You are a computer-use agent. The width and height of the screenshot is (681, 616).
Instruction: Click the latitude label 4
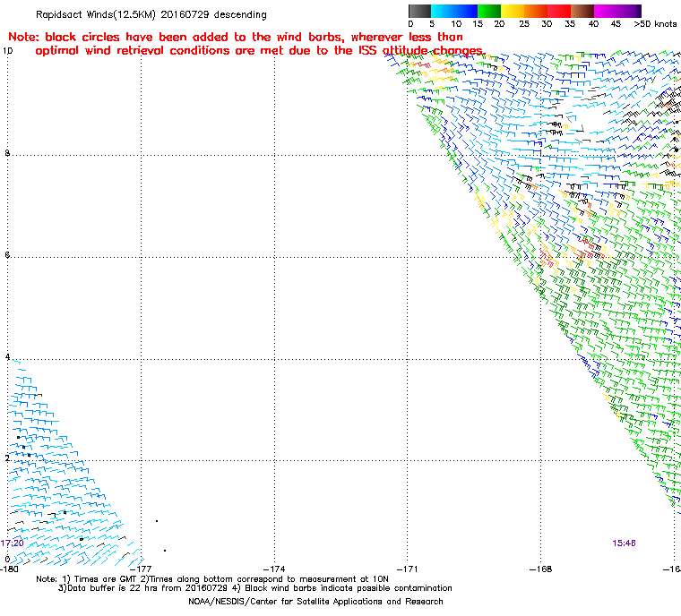pyautogui.click(x=7, y=357)
